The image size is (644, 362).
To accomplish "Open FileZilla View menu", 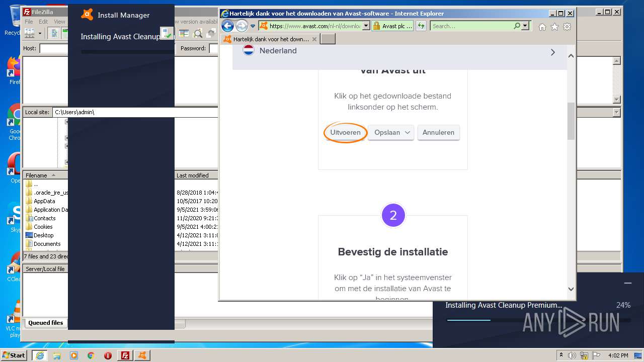I will click(59, 22).
